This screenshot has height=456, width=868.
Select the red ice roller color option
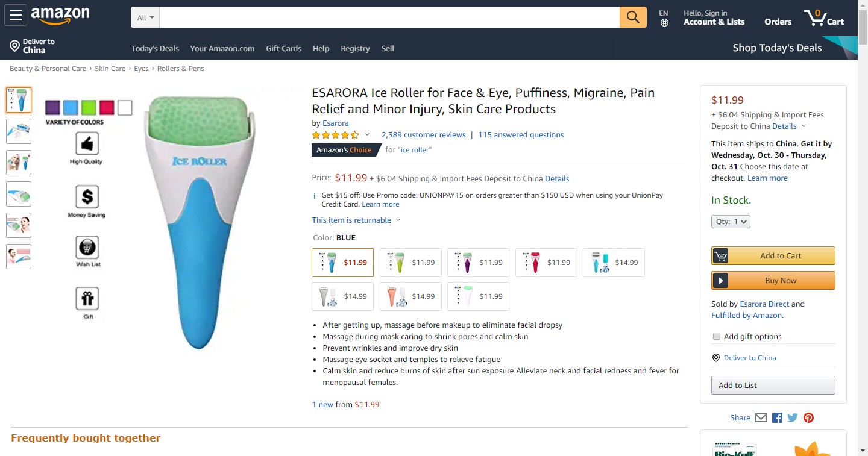click(546, 263)
